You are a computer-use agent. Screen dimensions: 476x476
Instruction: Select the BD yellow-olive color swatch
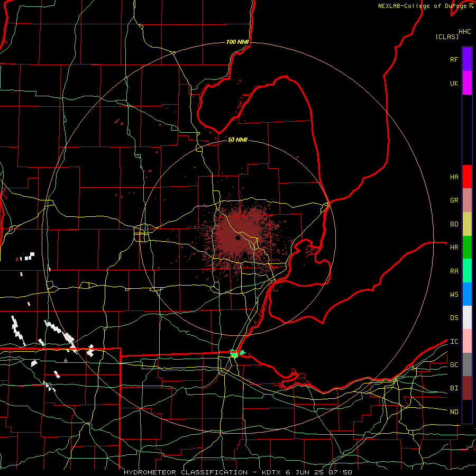click(467, 224)
